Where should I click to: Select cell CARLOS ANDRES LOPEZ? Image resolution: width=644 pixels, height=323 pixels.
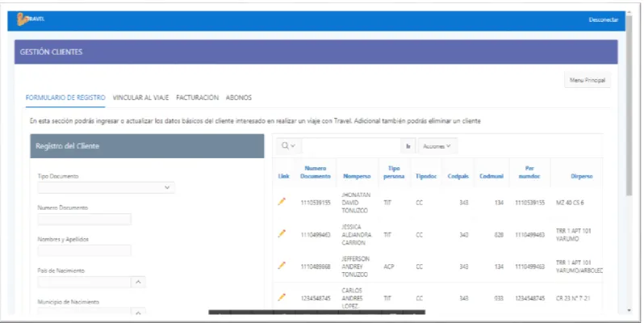[x=352, y=298]
